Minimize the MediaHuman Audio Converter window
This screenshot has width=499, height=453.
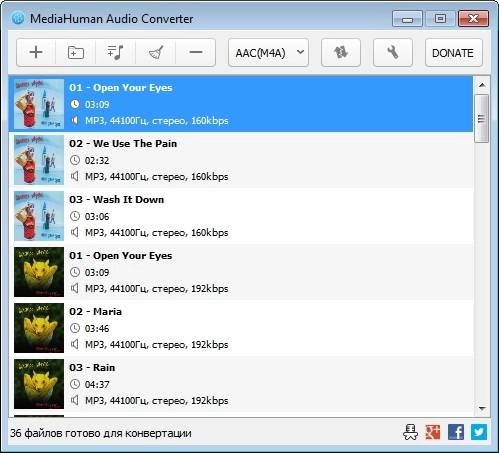coord(407,19)
